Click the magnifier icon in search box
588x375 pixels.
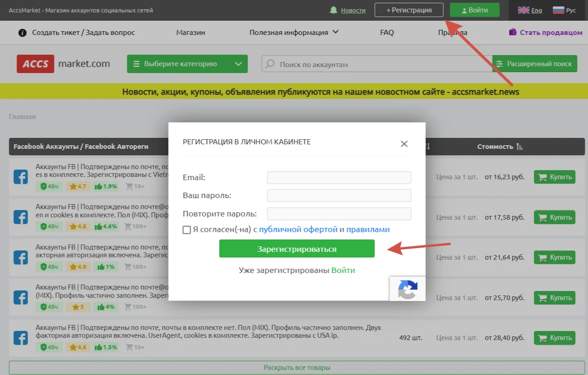coord(271,64)
